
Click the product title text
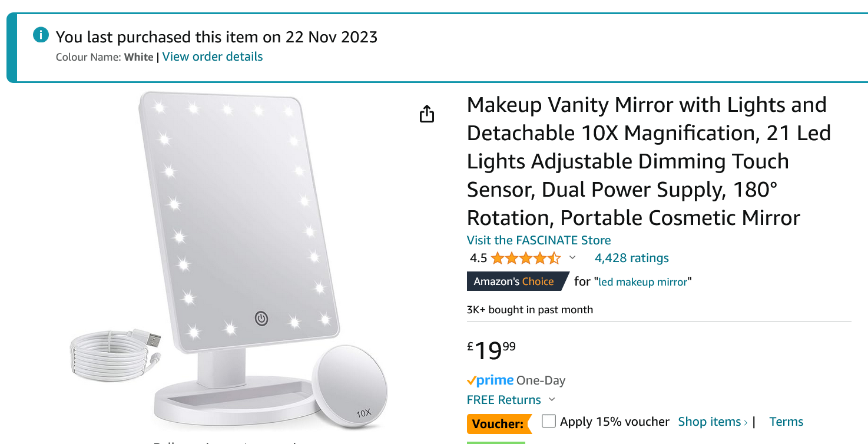coord(648,161)
